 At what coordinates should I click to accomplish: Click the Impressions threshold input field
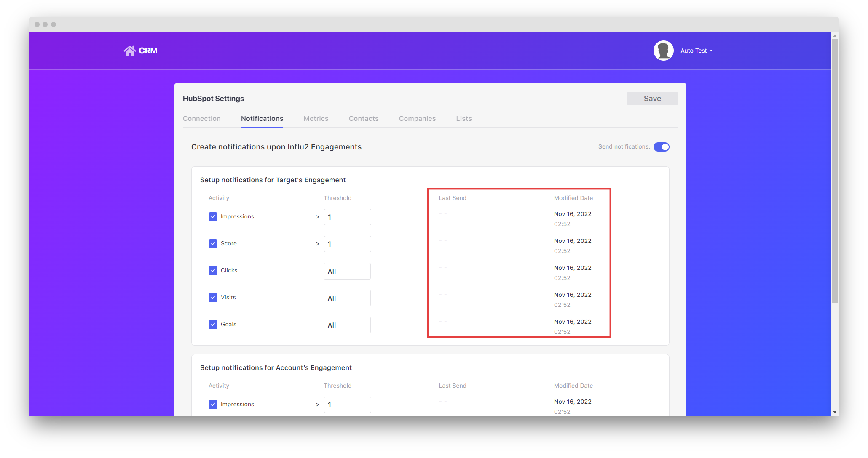[347, 217]
